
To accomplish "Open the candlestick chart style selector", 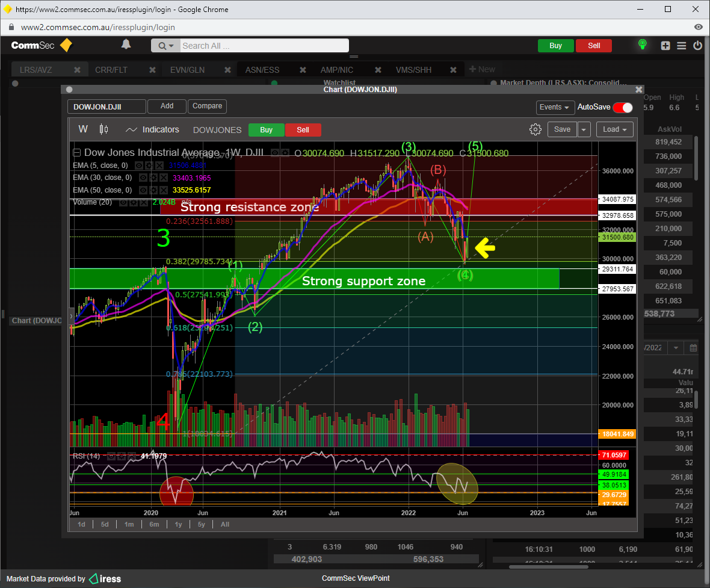I will [103, 129].
